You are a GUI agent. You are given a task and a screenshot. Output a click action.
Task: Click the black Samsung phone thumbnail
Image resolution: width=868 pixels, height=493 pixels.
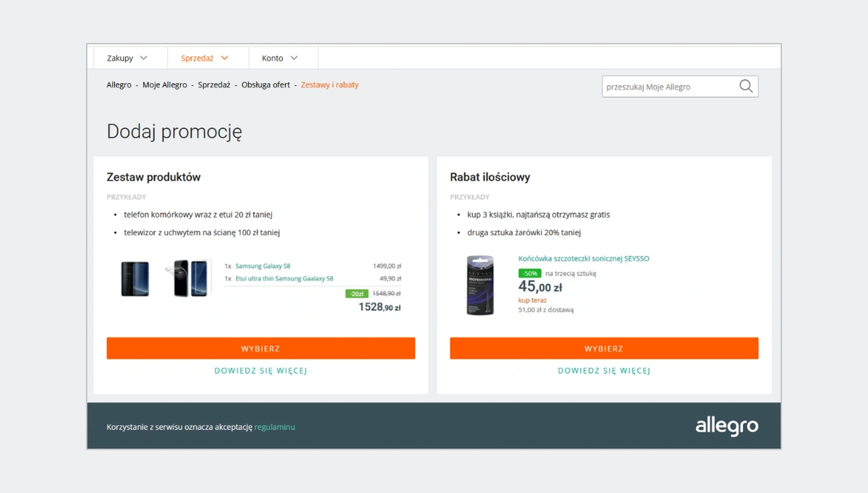pos(135,279)
